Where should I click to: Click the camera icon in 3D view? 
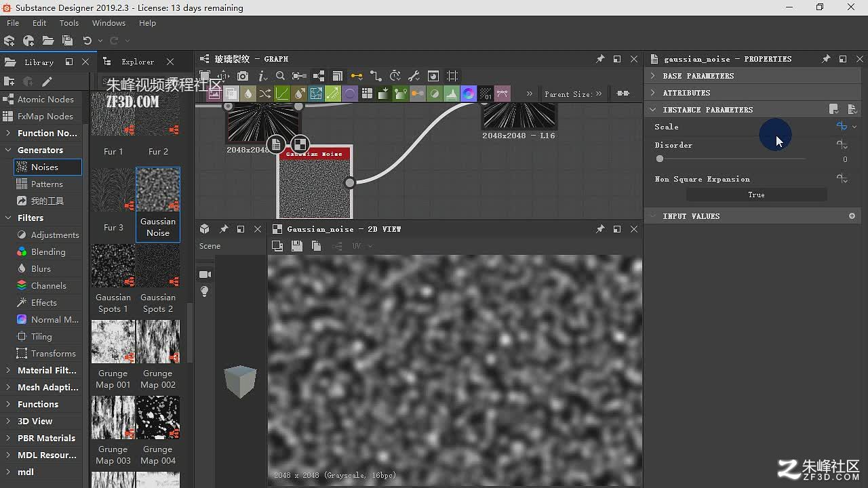(x=205, y=274)
